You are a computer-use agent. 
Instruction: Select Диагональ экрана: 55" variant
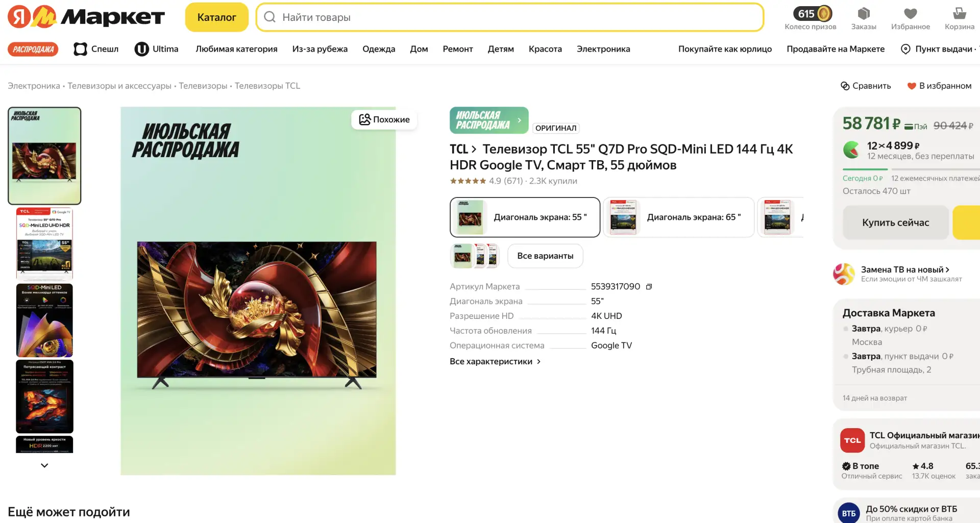click(525, 217)
